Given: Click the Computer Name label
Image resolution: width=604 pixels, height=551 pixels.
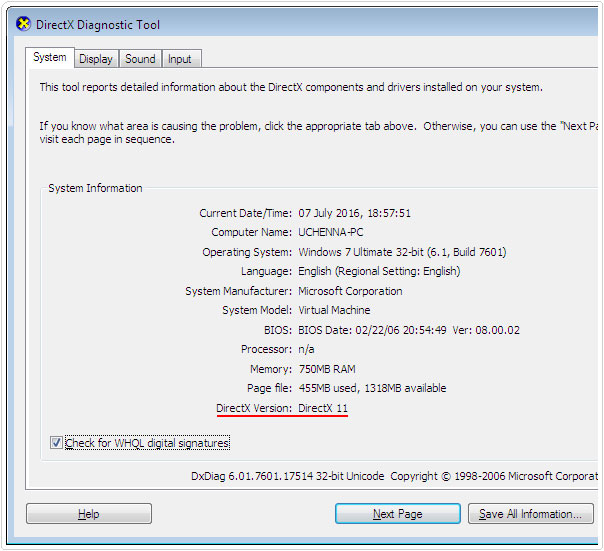Looking at the screenshot, I should tap(252, 232).
